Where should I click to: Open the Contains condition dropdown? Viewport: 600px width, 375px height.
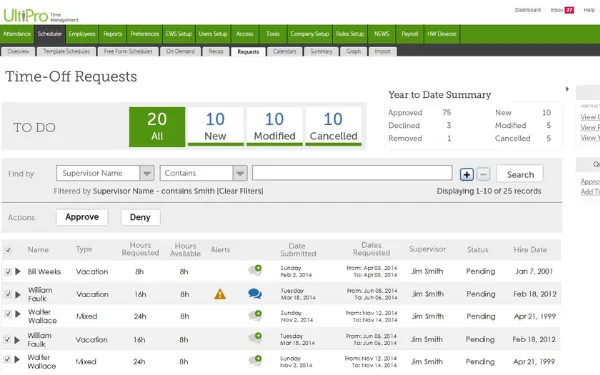pyautogui.click(x=204, y=173)
